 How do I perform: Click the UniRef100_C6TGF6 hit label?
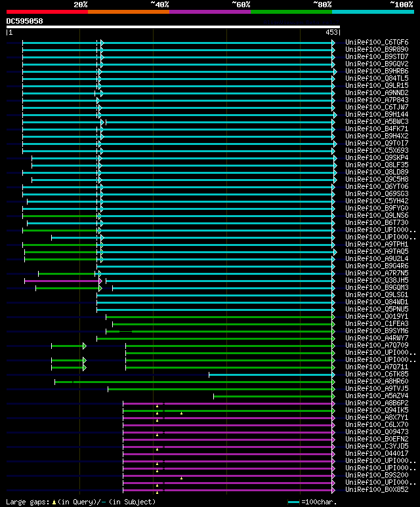coord(377,43)
